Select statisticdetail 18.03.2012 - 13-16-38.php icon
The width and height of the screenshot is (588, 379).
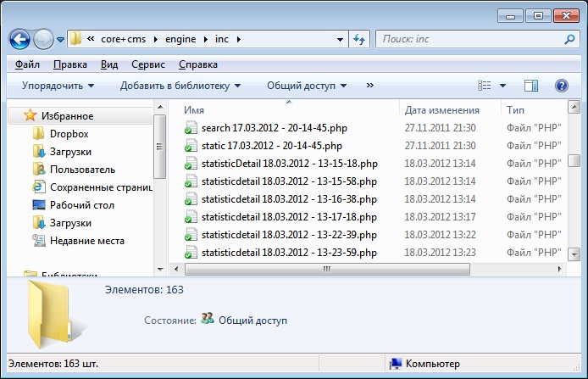(x=191, y=199)
